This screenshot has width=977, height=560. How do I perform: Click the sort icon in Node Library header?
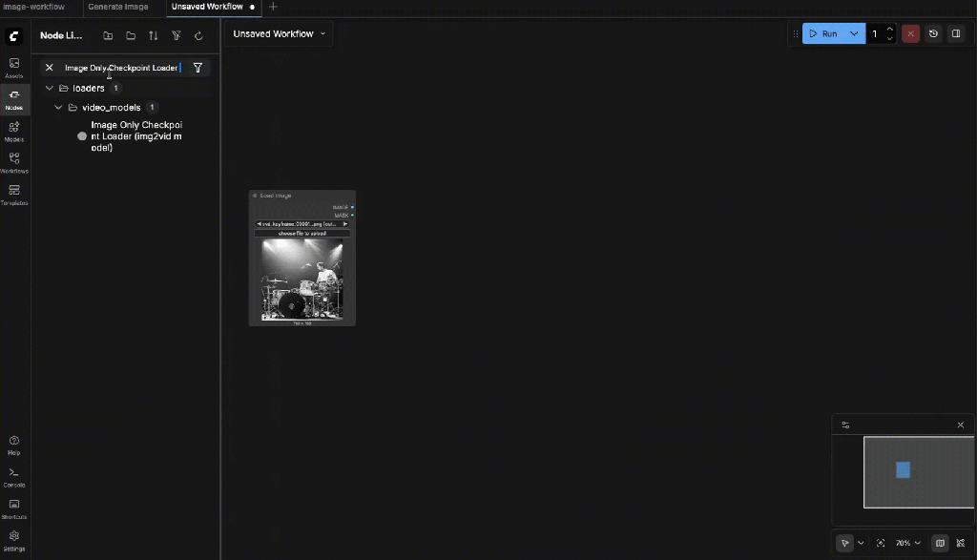153,35
